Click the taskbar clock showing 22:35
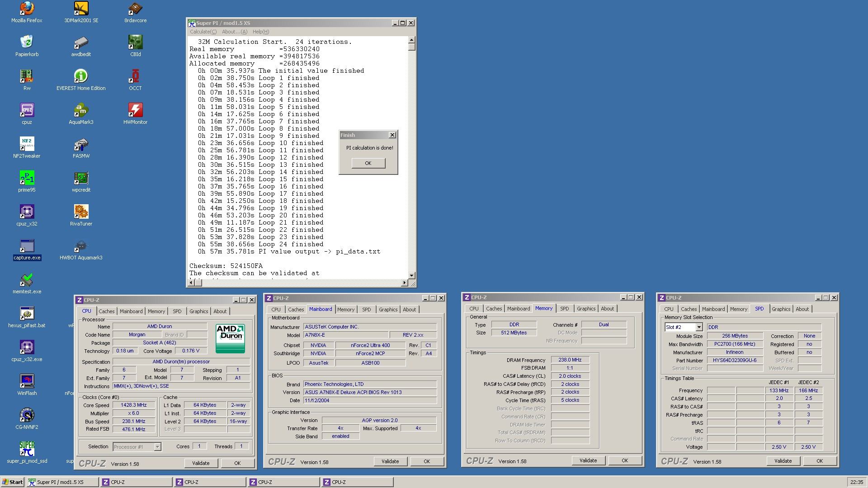Image resolution: width=868 pixels, height=488 pixels. tap(856, 482)
